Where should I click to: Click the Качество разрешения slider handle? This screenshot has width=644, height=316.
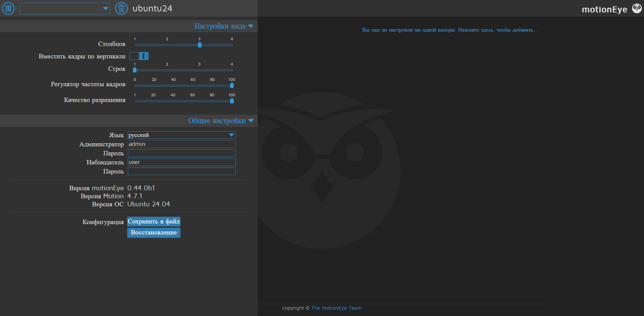click(232, 101)
